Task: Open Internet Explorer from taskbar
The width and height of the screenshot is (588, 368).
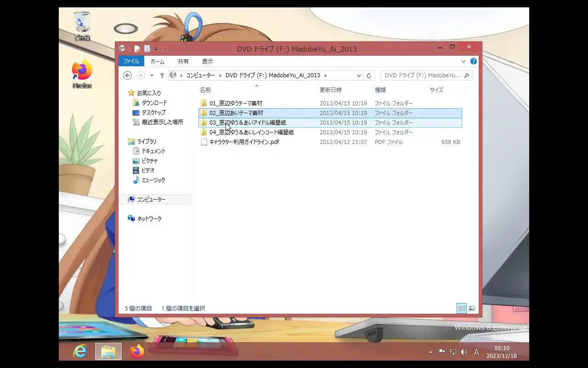Action: point(80,351)
